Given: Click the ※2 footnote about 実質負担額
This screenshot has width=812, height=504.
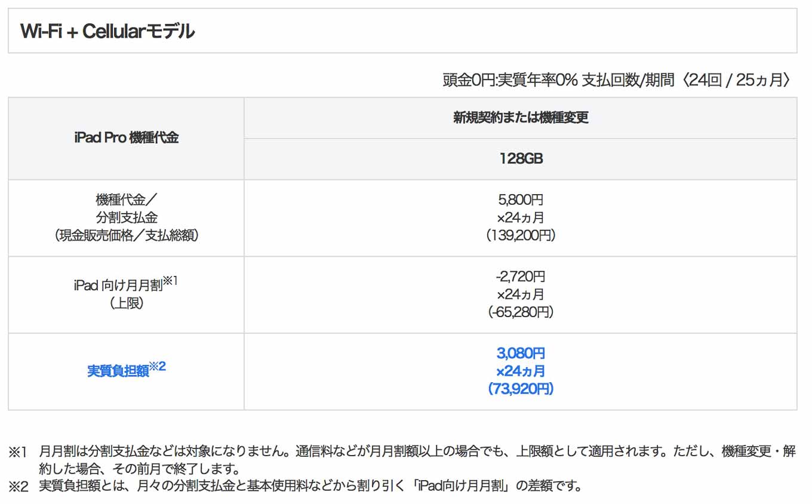Looking at the screenshot, I should coord(296,485).
